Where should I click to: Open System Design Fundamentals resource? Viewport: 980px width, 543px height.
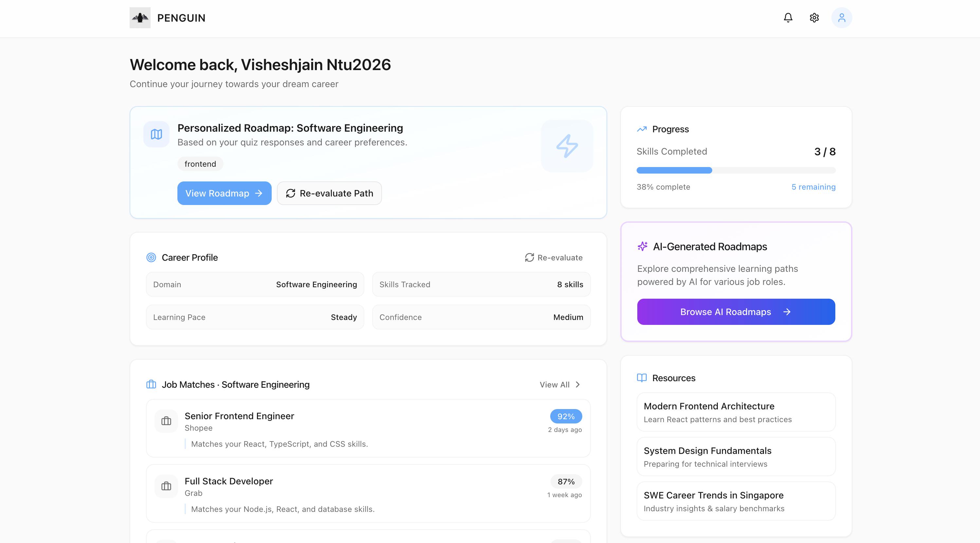(736, 457)
